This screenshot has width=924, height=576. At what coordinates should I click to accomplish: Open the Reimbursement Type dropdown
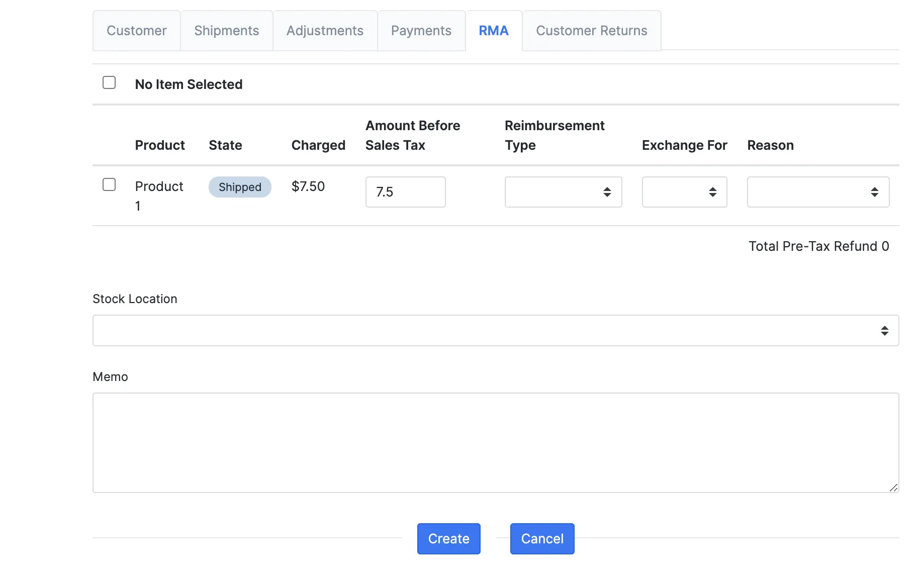click(563, 192)
